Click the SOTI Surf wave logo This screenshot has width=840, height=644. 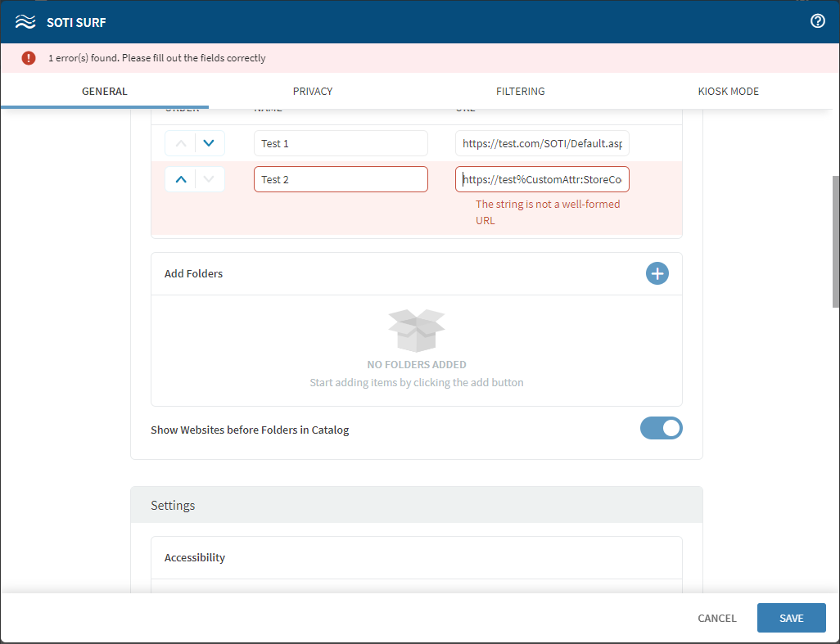[x=25, y=22]
